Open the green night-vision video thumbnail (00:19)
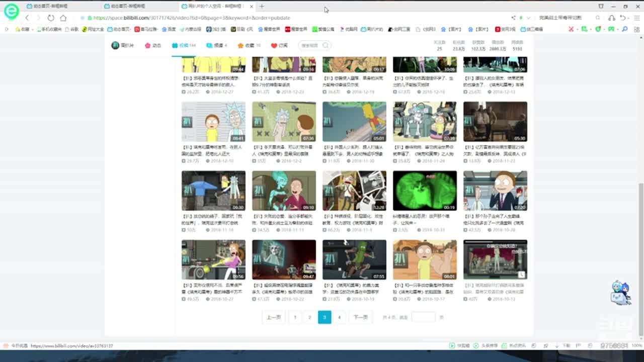 (425, 191)
